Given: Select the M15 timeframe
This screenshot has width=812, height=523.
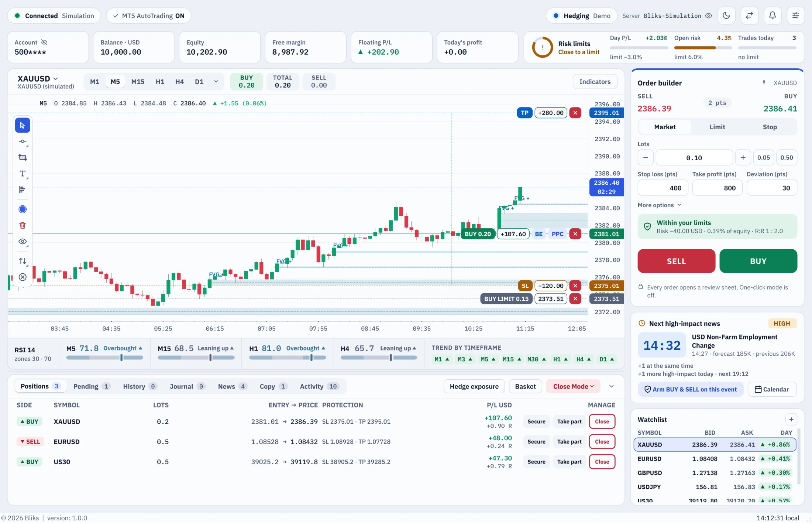Looking at the screenshot, I should [x=138, y=82].
